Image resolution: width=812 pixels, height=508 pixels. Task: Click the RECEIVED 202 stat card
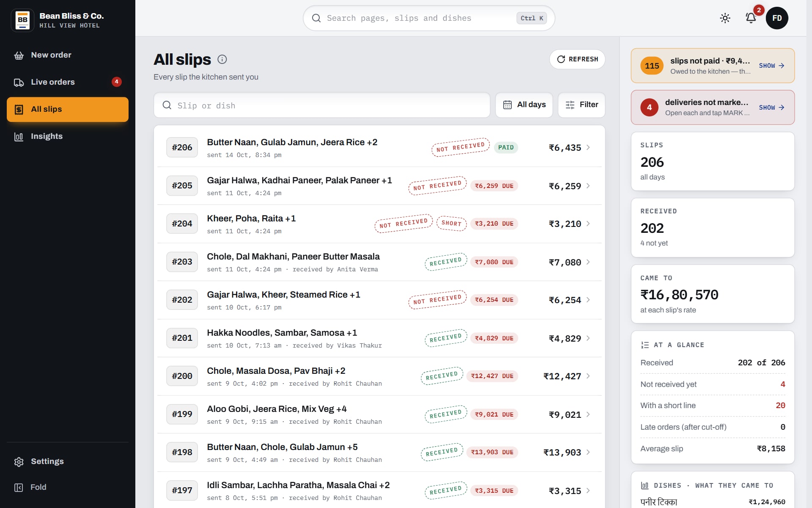pos(713,228)
